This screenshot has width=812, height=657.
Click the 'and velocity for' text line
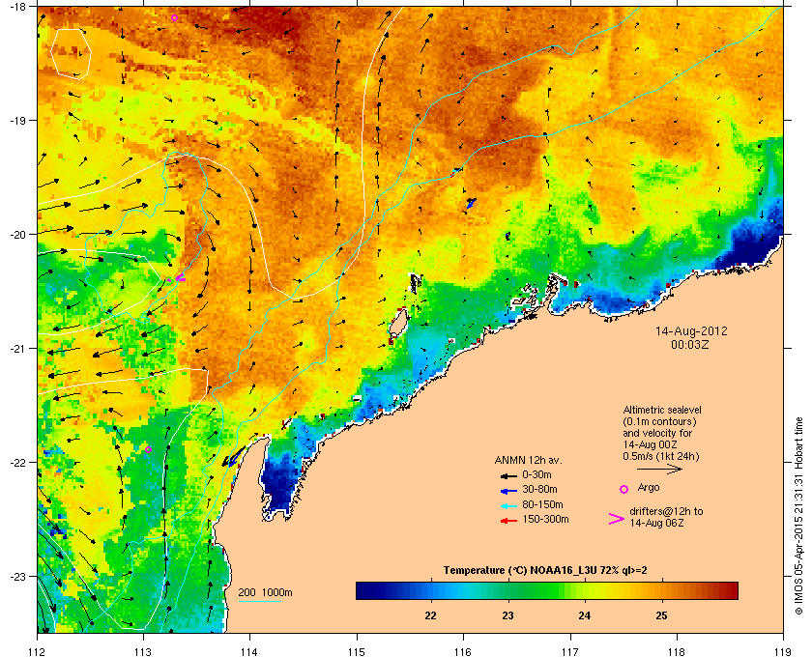(657, 433)
